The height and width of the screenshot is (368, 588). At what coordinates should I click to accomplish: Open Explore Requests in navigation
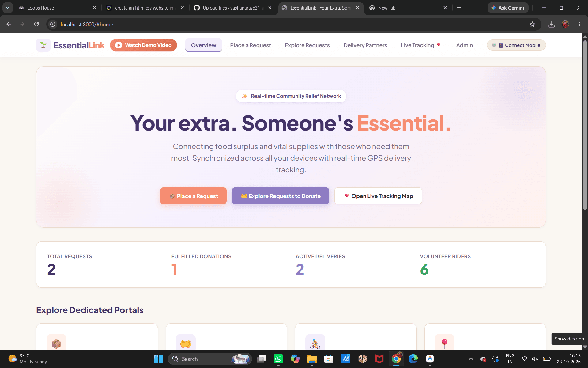pos(307,45)
